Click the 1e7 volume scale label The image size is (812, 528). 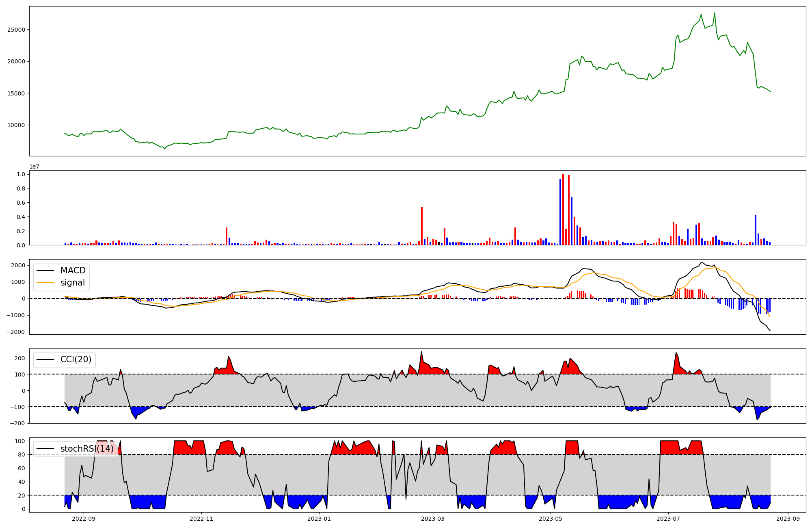(x=34, y=167)
